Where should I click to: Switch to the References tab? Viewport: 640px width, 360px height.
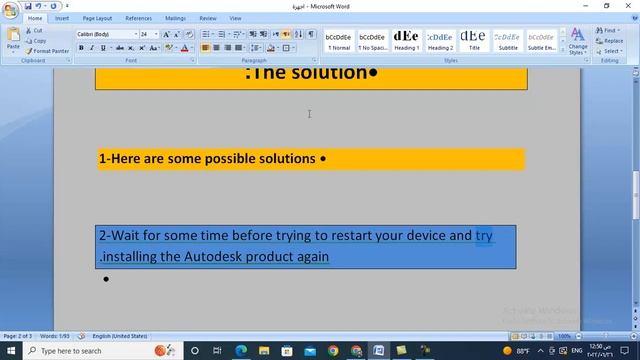click(138, 18)
